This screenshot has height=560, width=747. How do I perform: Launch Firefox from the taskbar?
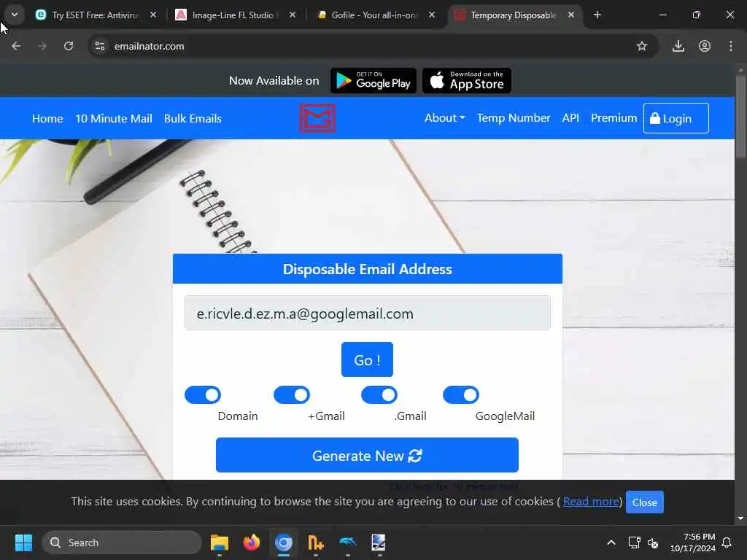coord(252,542)
